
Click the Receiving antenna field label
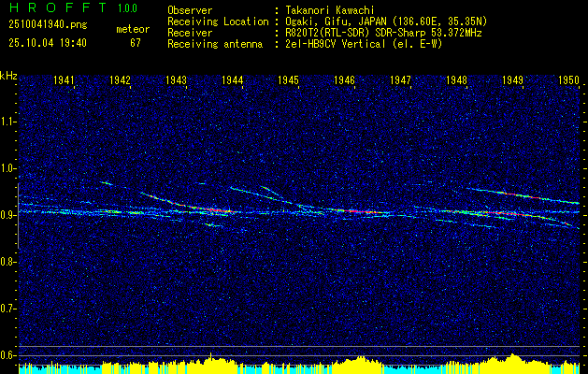click(x=215, y=44)
